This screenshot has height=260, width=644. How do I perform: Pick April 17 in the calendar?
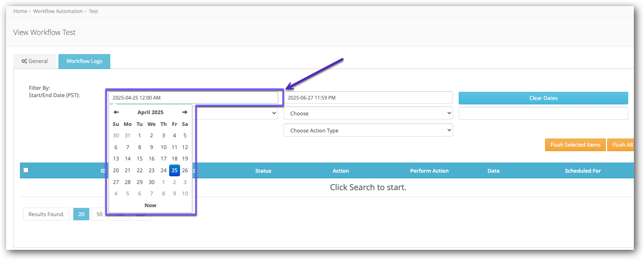coord(163,158)
